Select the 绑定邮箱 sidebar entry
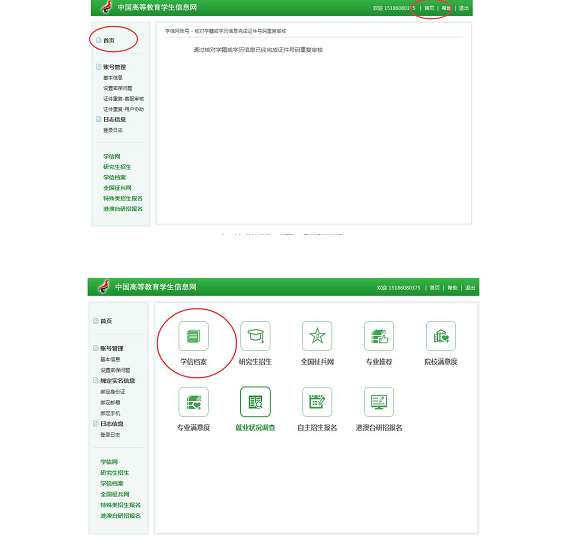 110,402
